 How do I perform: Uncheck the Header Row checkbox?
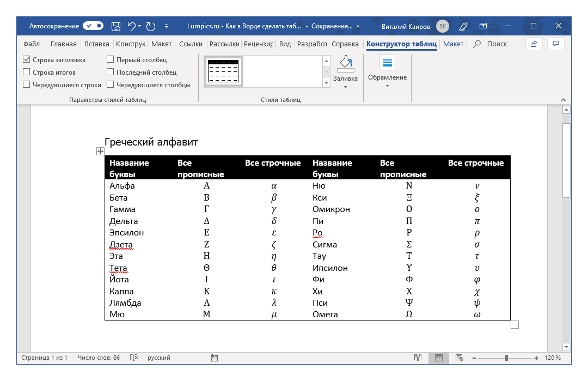point(27,60)
